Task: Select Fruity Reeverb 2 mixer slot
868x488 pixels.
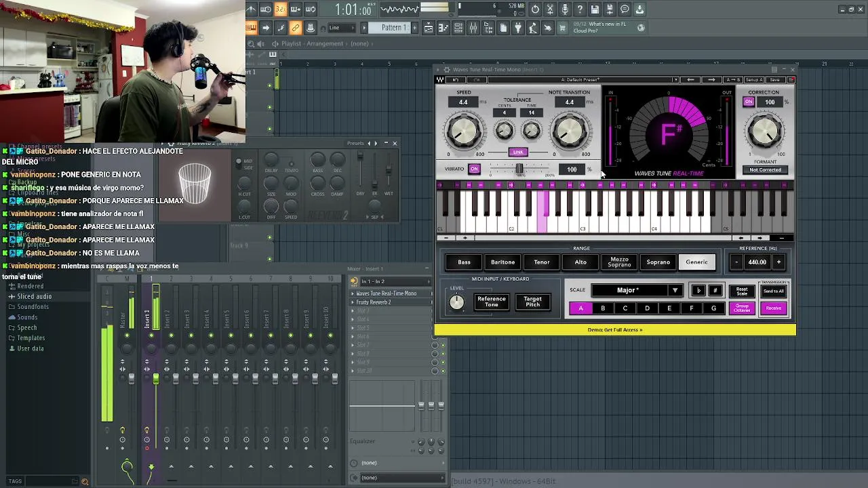Action: tap(391, 302)
